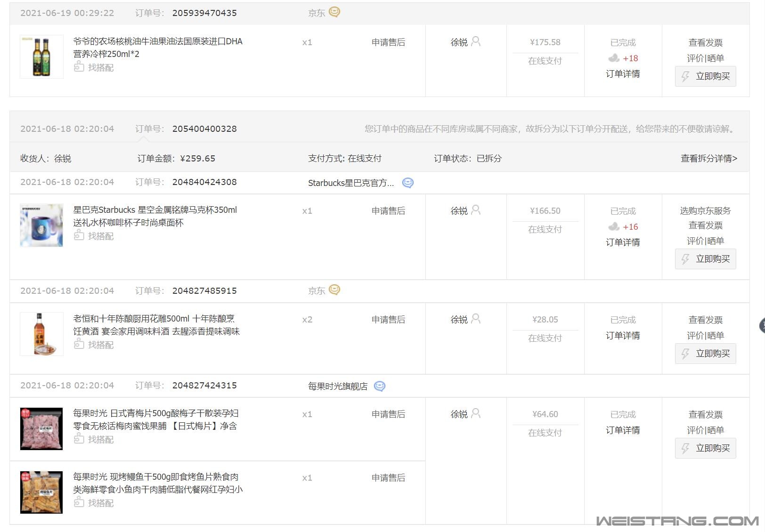Click 找搭配 under 烤鳗鱼干 product
The image size is (765, 532).
coord(94,503)
